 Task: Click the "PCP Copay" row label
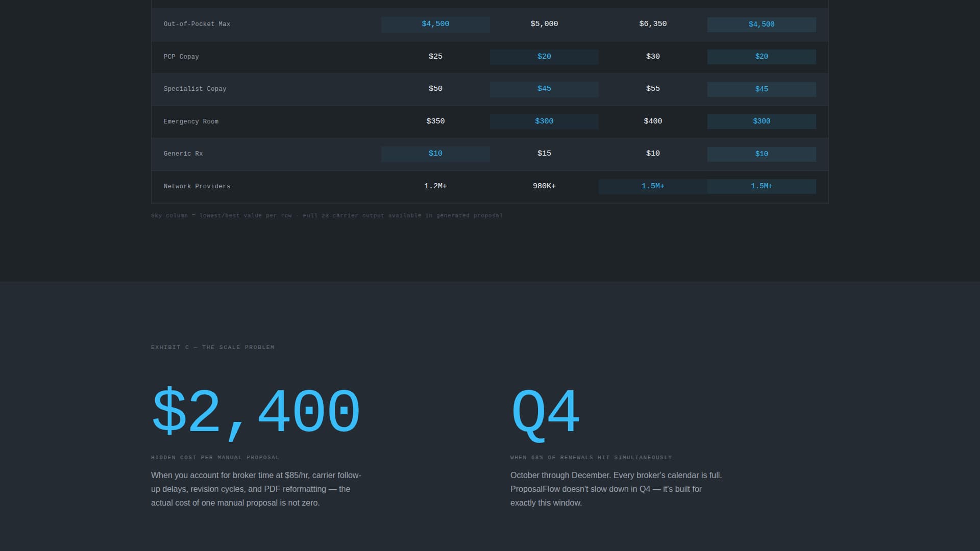point(181,57)
